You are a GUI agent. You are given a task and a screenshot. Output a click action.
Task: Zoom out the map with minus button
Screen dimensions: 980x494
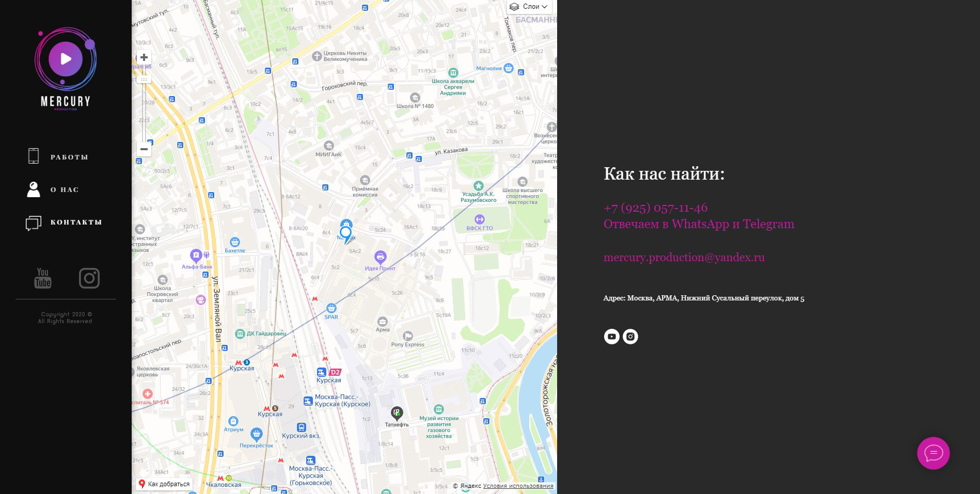(x=144, y=149)
